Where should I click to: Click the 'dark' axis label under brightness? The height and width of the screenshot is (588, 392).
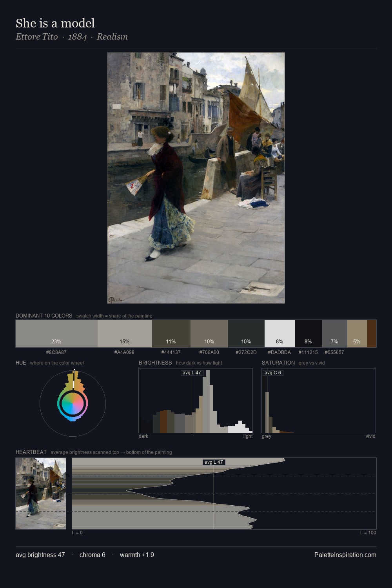[143, 436]
